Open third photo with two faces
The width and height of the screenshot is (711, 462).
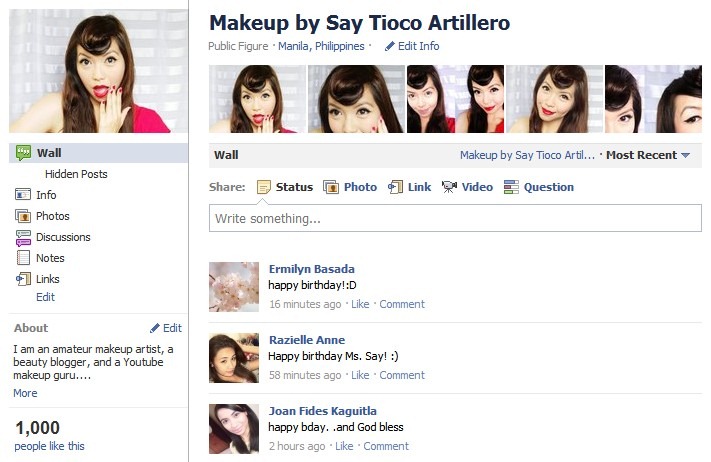(455, 99)
